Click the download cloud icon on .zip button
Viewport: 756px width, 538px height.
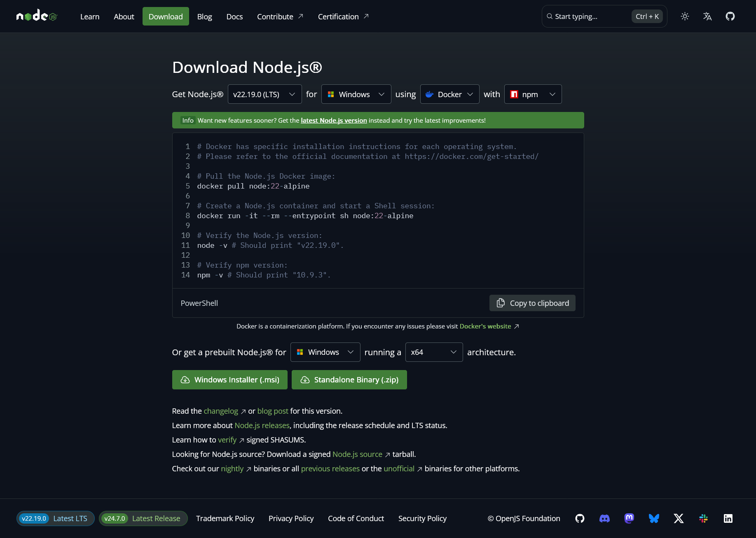[x=305, y=380]
